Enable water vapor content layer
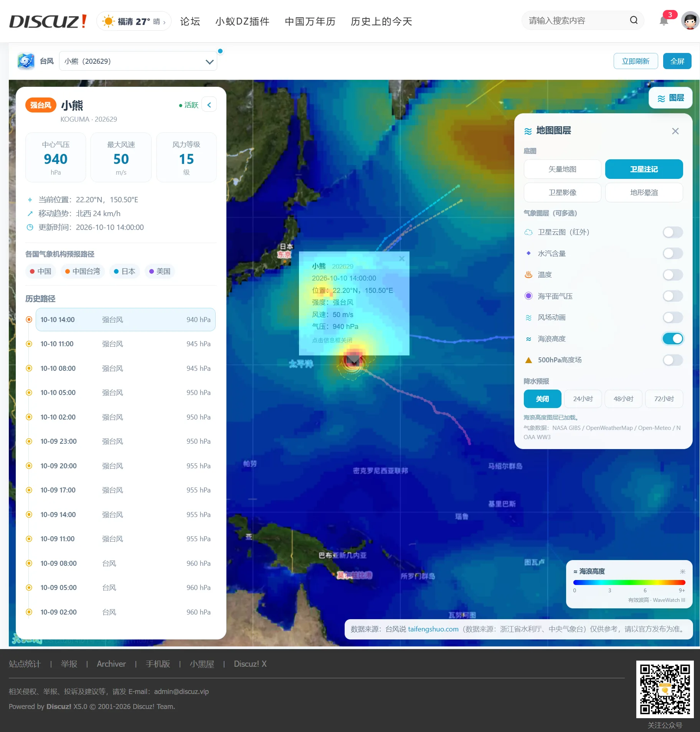Screen dimensions: 700x732 pos(673,253)
